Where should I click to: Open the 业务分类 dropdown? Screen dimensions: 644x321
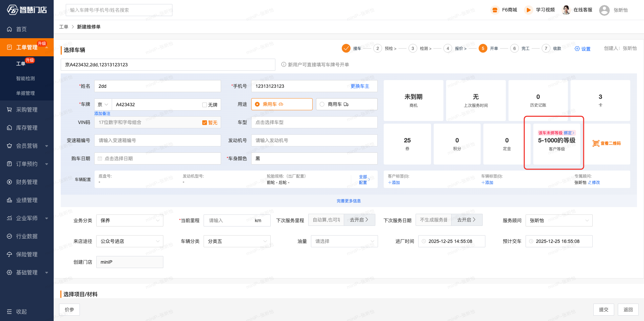[129, 220]
